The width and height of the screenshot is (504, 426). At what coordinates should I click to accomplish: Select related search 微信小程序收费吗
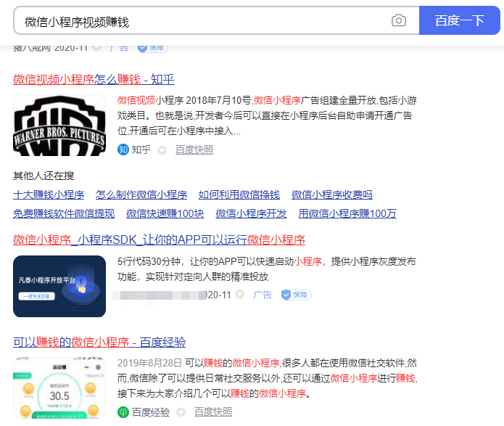point(332,194)
